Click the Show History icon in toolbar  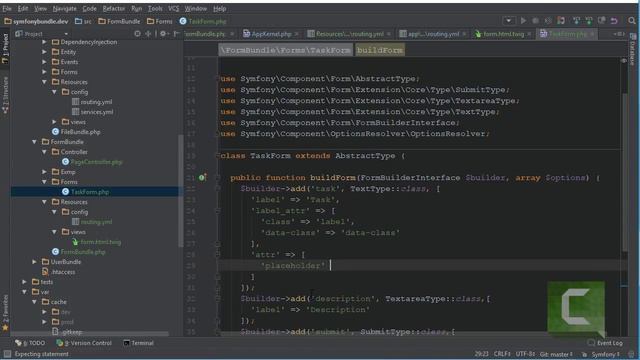click(602, 21)
